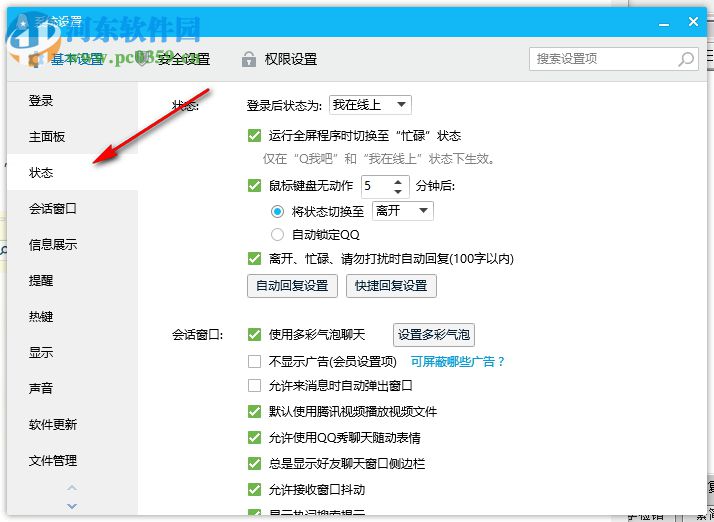Viewport: 714px width, 522px height.
Task: Enable the 允许来消息时自动弹出窗口 checkbox
Action: [x=254, y=386]
